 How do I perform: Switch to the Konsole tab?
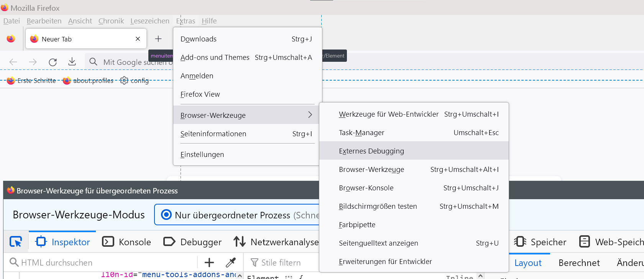point(127,242)
